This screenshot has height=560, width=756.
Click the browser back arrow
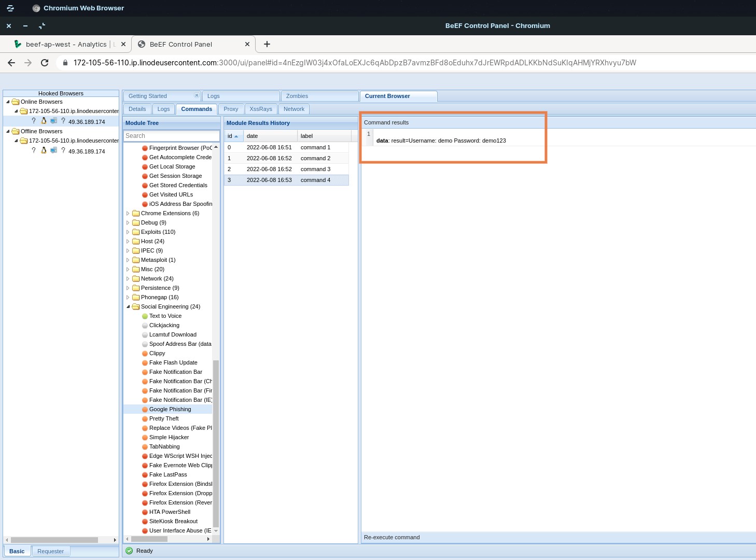point(11,63)
